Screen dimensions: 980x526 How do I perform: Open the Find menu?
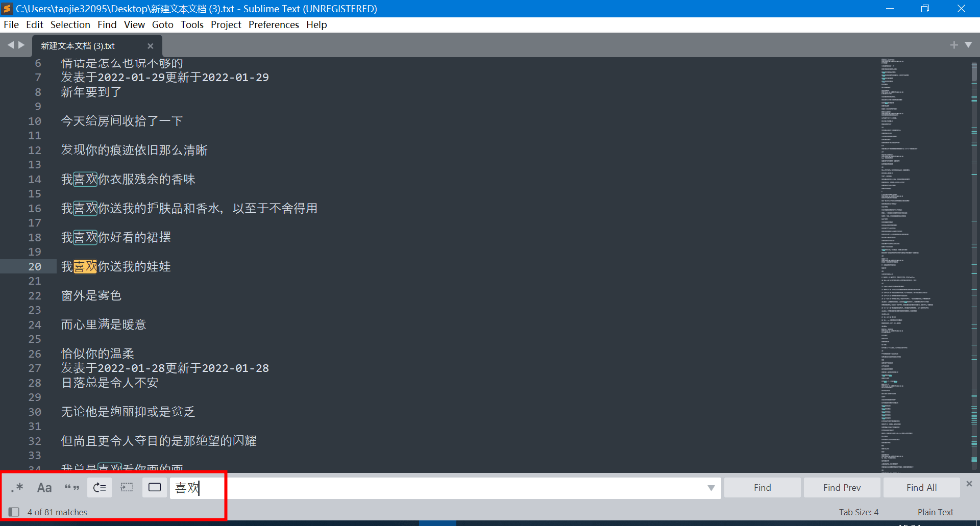coord(107,24)
